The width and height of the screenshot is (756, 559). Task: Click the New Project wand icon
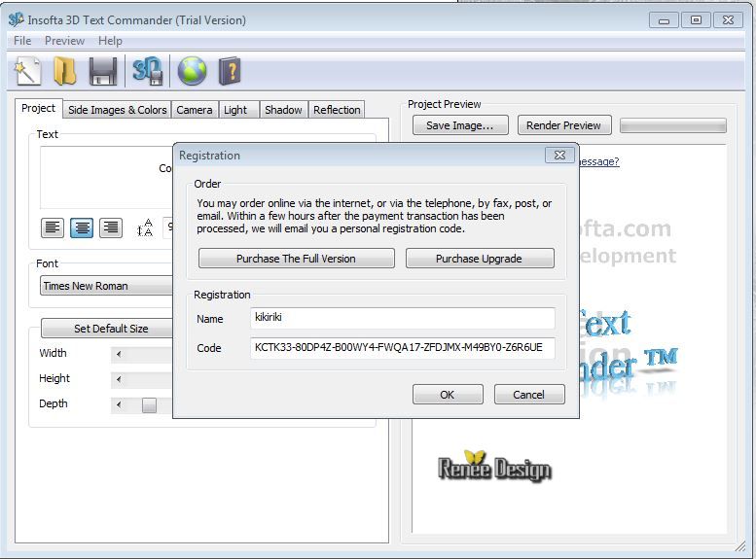pos(27,71)
